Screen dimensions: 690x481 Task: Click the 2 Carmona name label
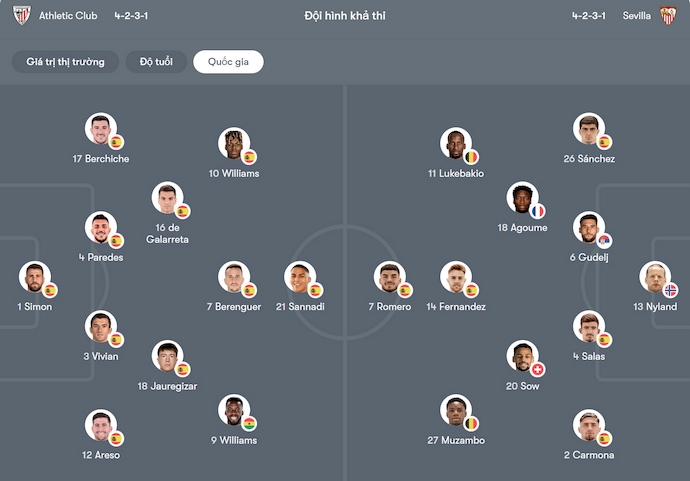click(589, 455)
